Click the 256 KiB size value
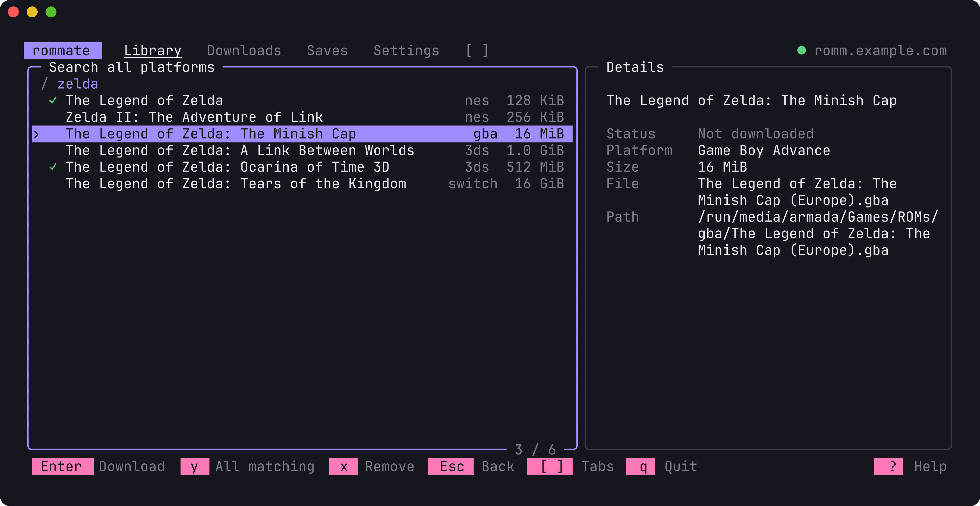980x506 pixels. (x=535, y=117)
